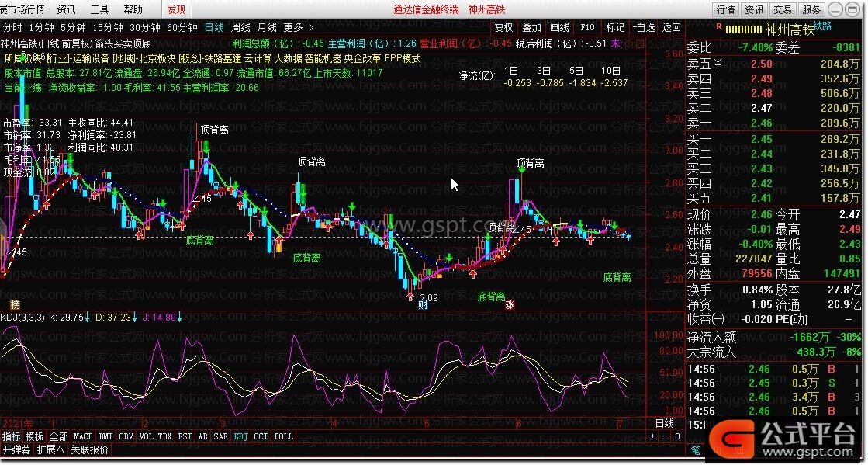This screenshot has width=868, height=465.
Task: Switch to 15分钟 period
Action: point(107,27)
